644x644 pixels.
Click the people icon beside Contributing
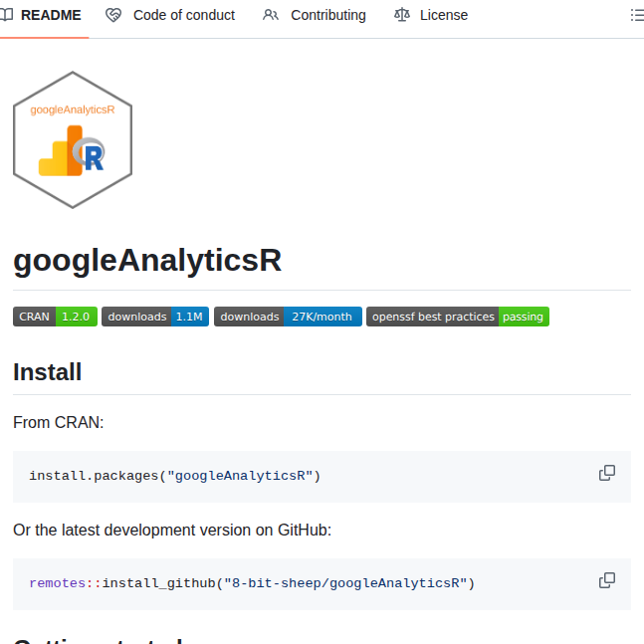pyautogui.click(x=271, y=15)
